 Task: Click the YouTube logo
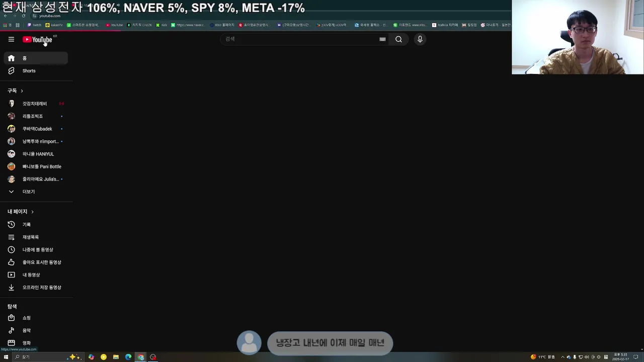[37, 40]
